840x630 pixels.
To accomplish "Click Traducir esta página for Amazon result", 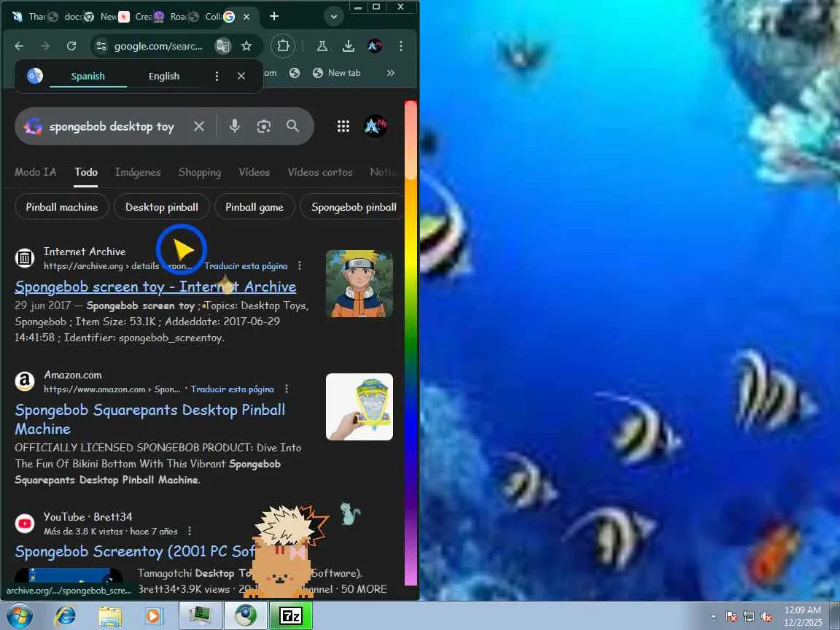I will pyautogui.click(x=233, y=389).
